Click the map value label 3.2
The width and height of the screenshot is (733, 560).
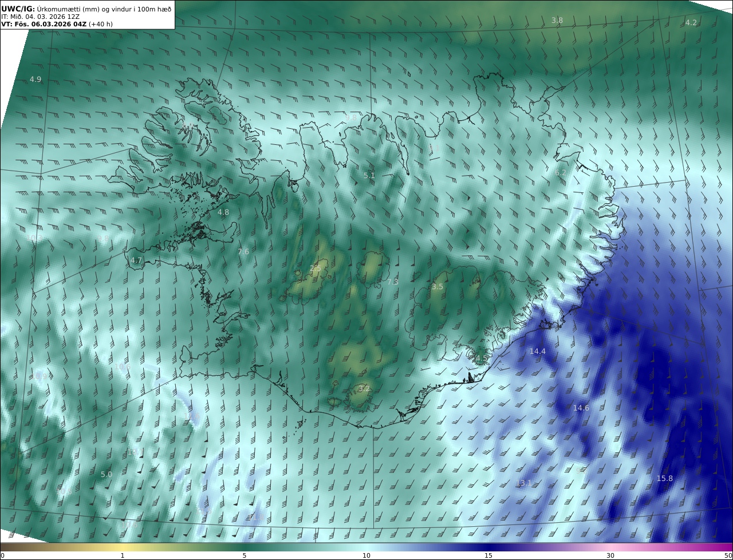(364, 389)
